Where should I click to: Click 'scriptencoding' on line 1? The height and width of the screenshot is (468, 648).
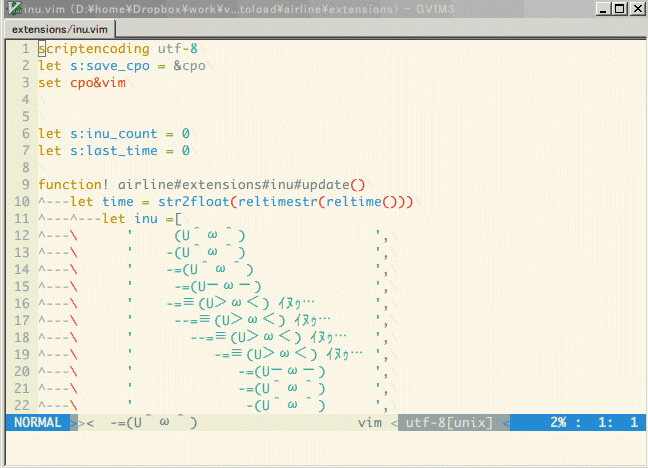[x=94, y=49]
